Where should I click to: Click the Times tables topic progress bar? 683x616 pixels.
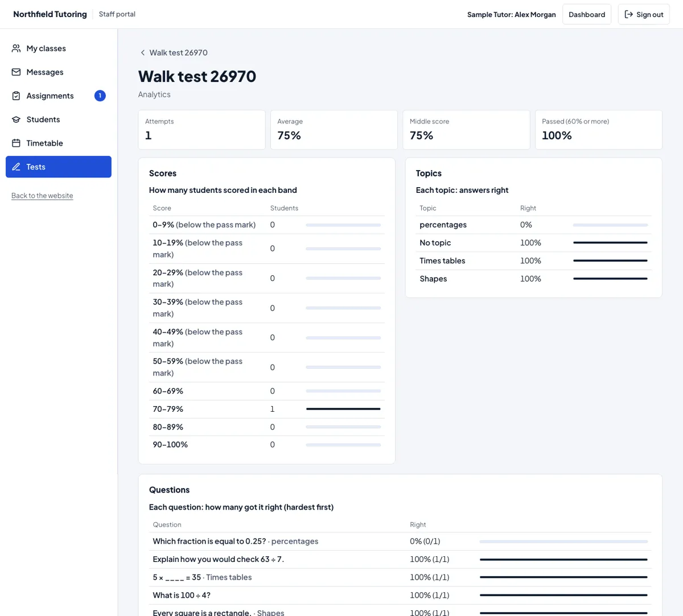(610, 261)
